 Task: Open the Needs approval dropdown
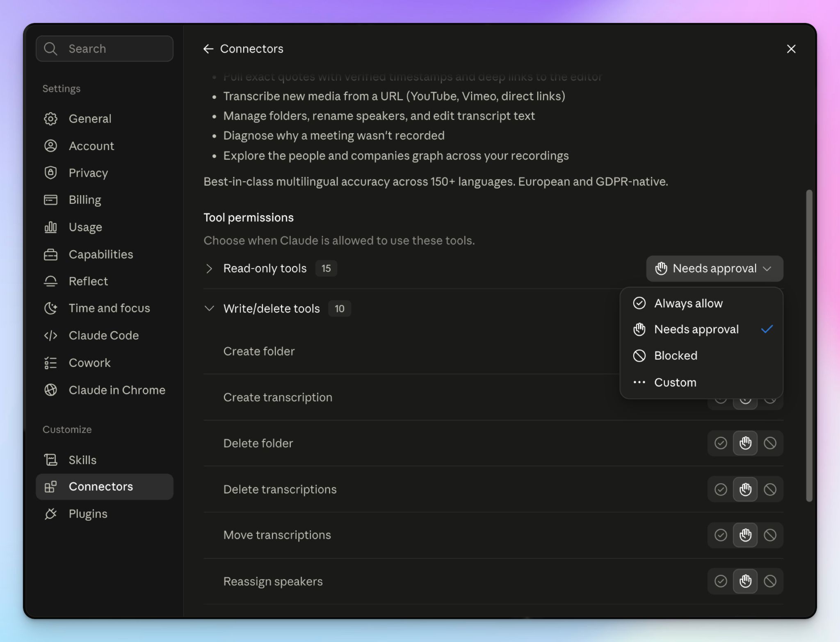click(x=714, y=269)
